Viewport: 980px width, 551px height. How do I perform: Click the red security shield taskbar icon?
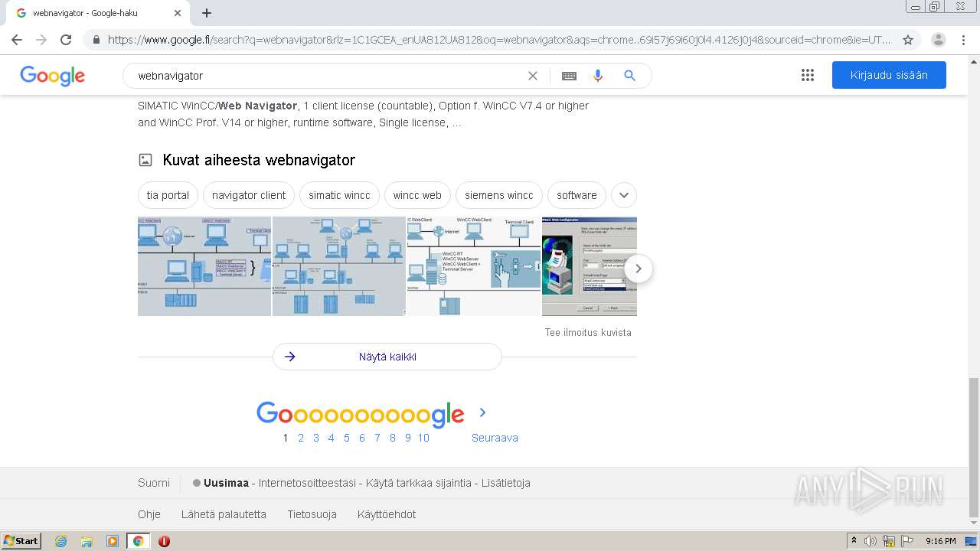coord(164,541)
